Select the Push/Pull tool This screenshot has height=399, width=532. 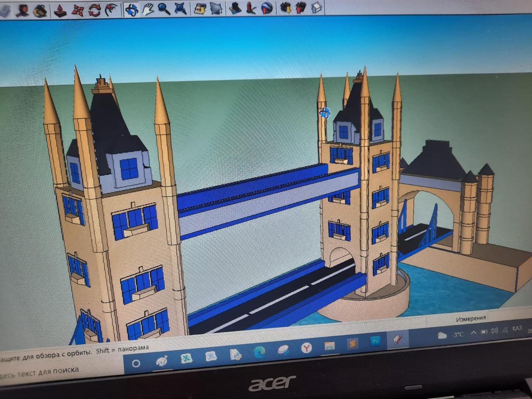(x=61, y=10)
